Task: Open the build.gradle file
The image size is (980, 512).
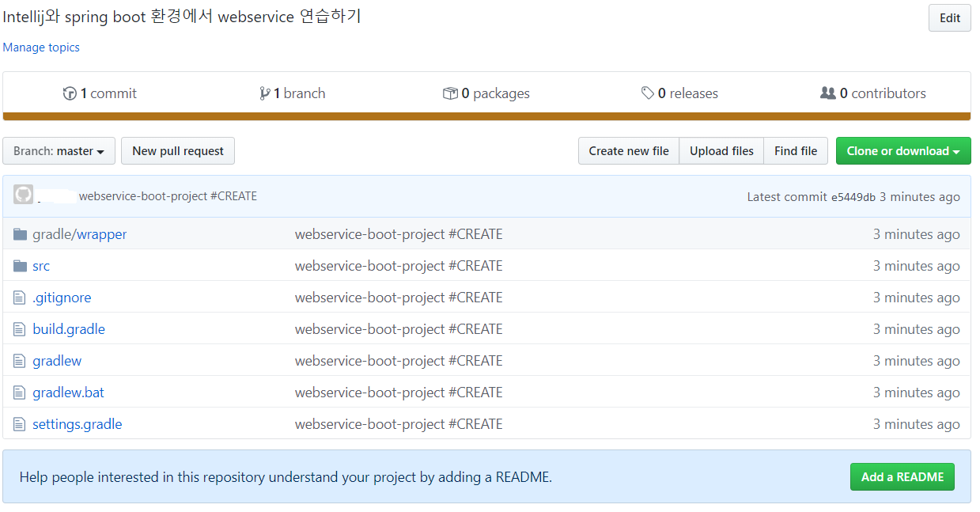Action: pyautogui.click(x=69, y=329)
